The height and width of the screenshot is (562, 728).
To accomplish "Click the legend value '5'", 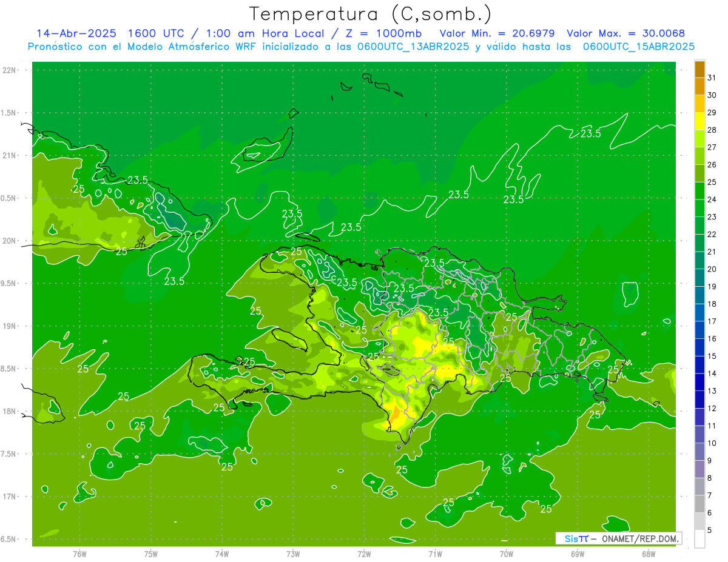I will coord(710,530).
